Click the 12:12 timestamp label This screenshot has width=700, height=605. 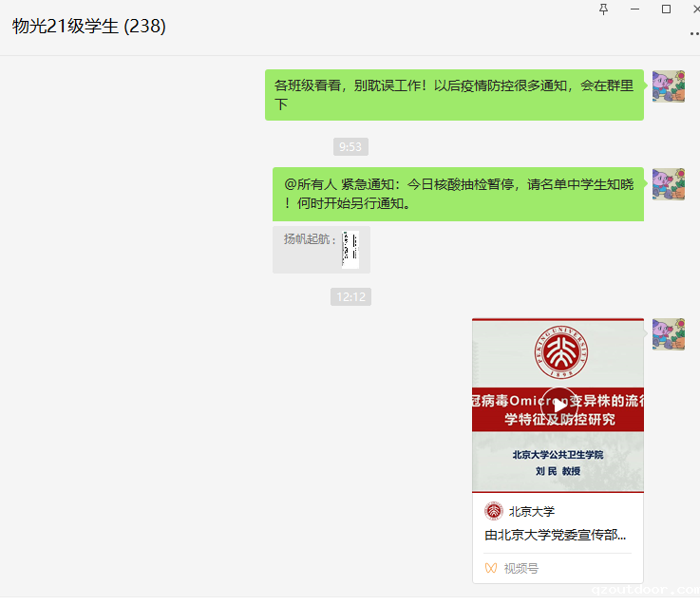[x=350, y=297]
